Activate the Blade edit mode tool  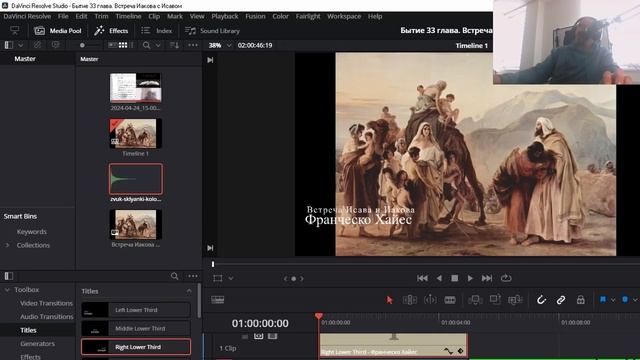click(x=450, y=300)
